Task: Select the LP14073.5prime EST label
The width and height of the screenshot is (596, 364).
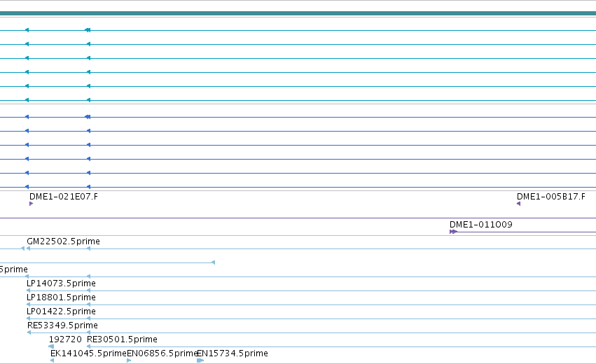Action: (x=61, y=283)
